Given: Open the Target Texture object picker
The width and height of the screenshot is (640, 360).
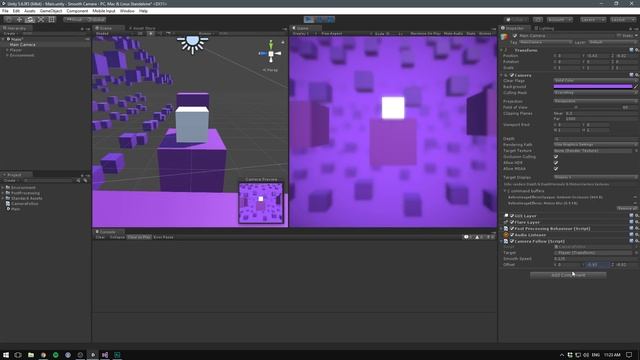Looking at the screenshot, I should 636,151.
